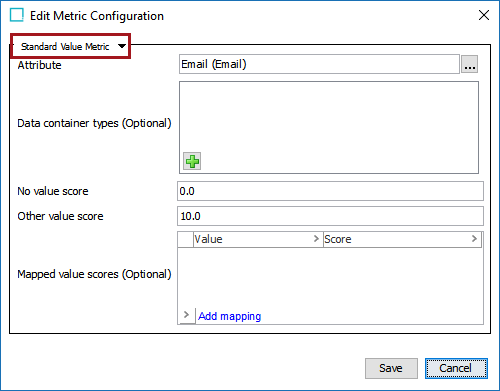
Task: Click the arrow in the Score column header
Action: pyautogui.click(x=474, y=239)
